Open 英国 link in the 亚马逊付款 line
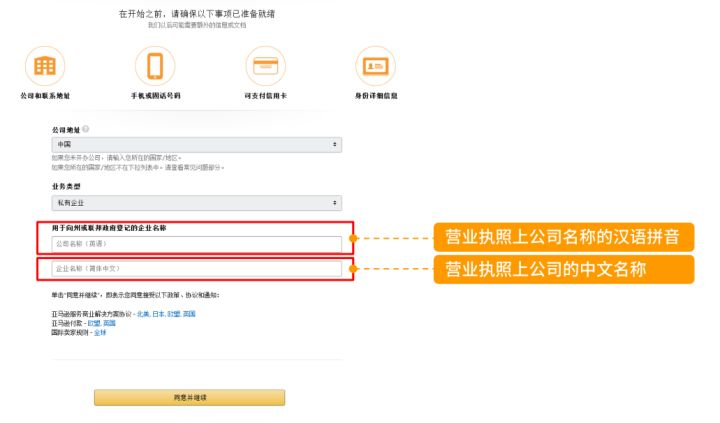720x423 pixels. pyautogui.click(x=109, y=323)
